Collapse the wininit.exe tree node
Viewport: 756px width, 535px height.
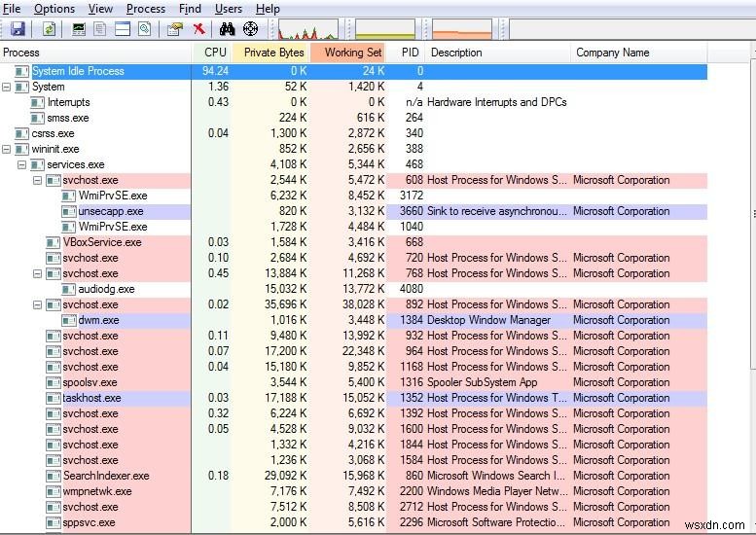pos(6,150)
